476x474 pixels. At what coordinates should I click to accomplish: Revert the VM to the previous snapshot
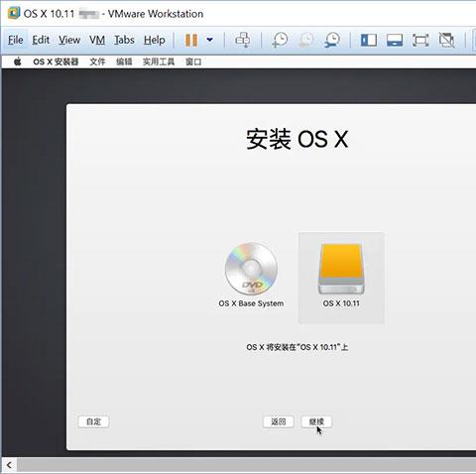pyautogui.click(x=306, y=40)
